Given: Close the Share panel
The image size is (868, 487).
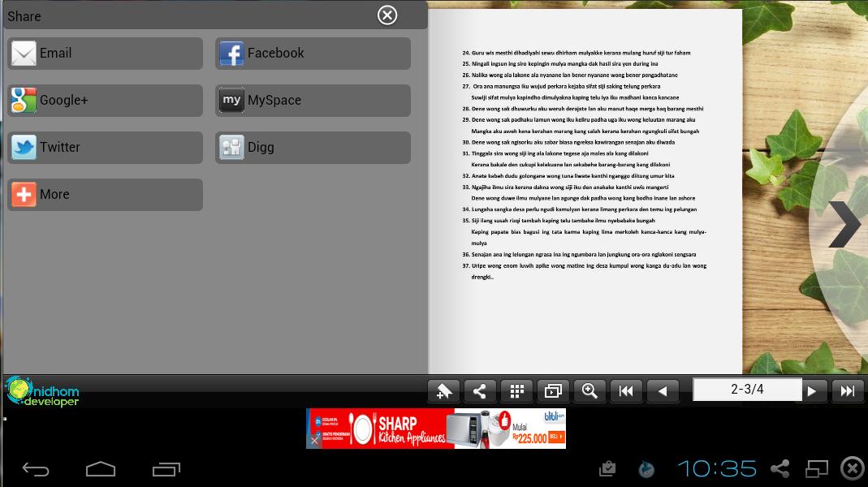Looking at the screenshot, I should pyautogui.click(x=387, y=15).
